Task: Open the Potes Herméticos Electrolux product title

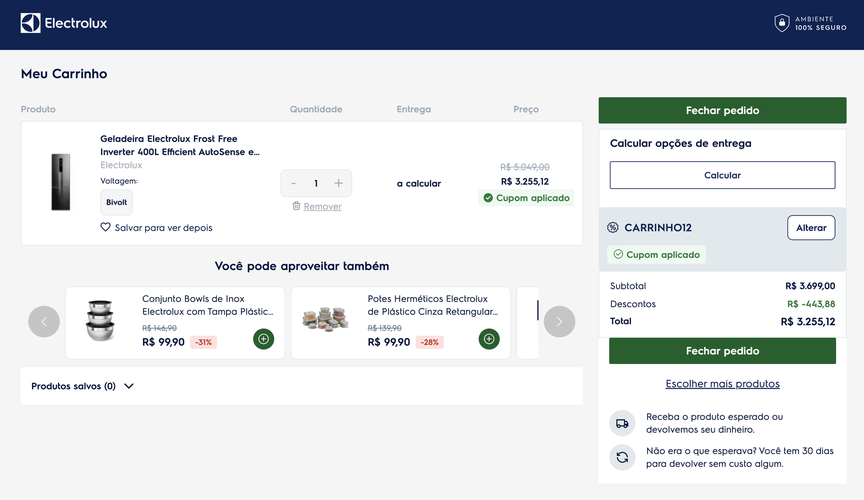Action: click(433, 305)
